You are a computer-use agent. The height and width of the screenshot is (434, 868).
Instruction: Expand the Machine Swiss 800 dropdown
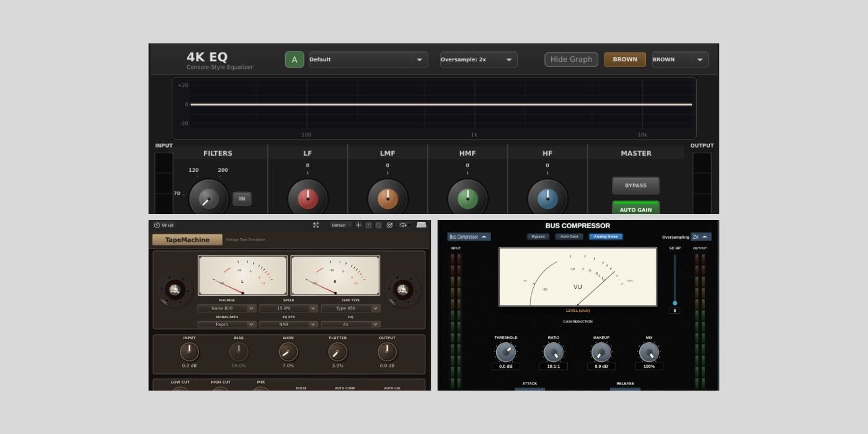[226, 308]
